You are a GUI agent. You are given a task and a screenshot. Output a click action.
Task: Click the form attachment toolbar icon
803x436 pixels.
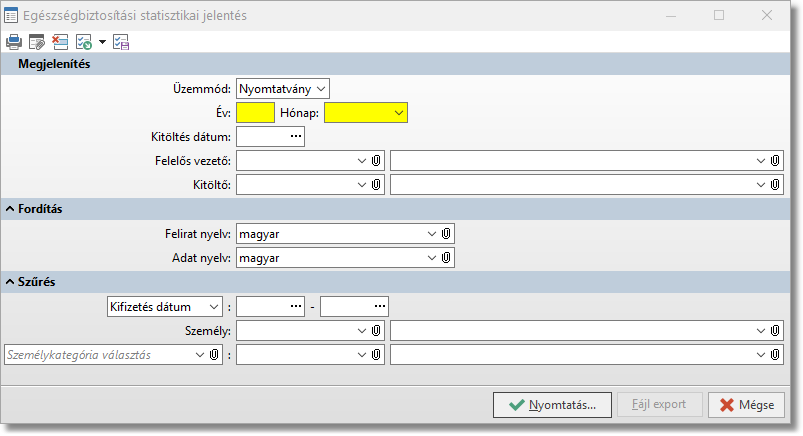tap(37, 42)
